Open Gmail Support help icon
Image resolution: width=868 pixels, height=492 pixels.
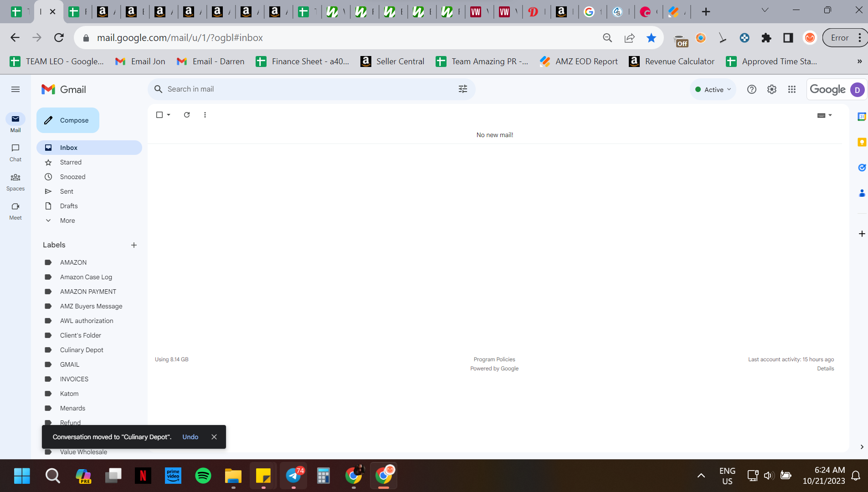752,89
